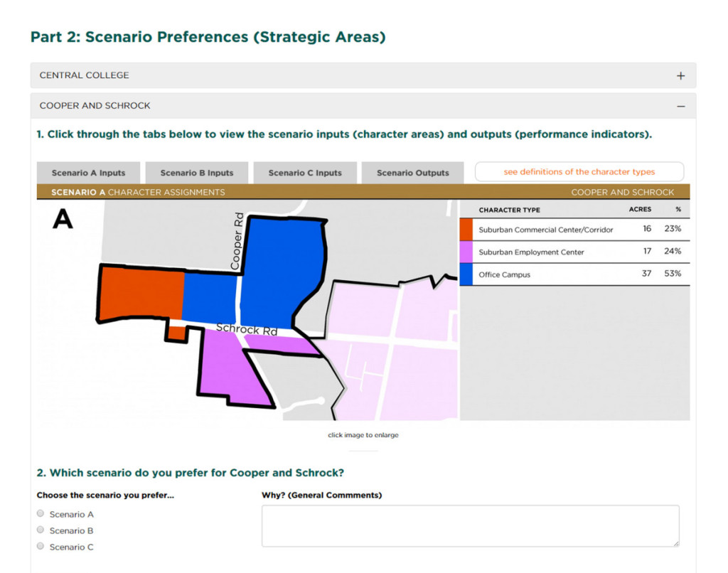This screenshot has width=728, height=573.
Task: Expand the Central College section plus icon
Action: point(680,76)
